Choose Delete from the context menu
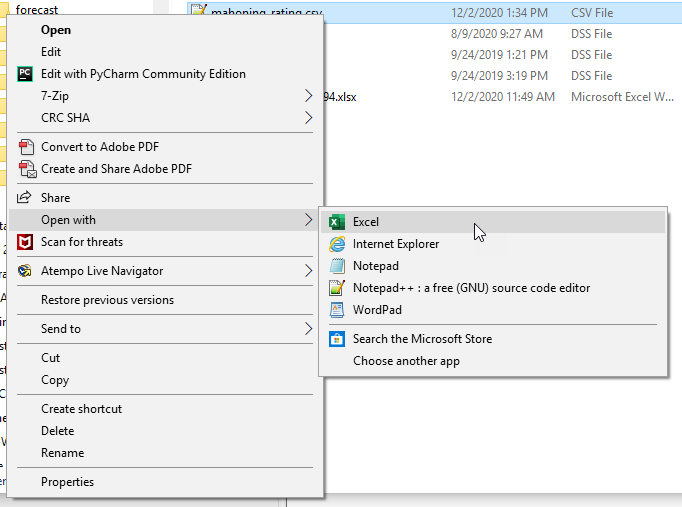 point(165,431)
